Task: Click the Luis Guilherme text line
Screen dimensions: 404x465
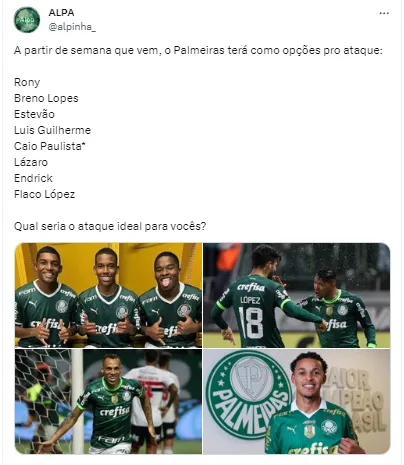Action: coord(52,130)
